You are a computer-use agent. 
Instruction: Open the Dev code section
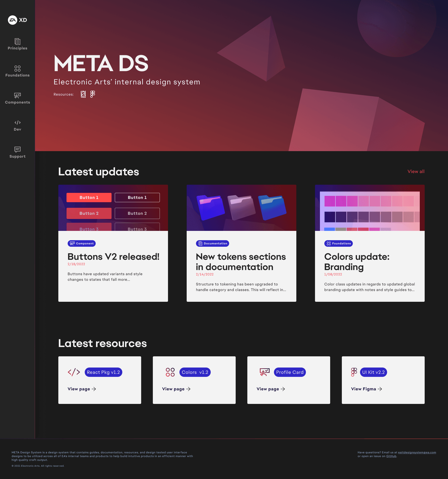click(17, 125)
